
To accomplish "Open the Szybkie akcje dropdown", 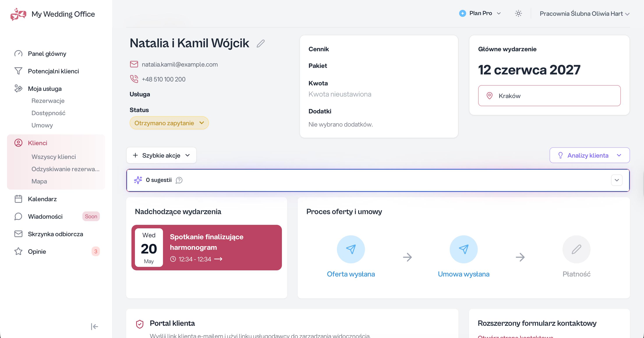I will 161,155.
